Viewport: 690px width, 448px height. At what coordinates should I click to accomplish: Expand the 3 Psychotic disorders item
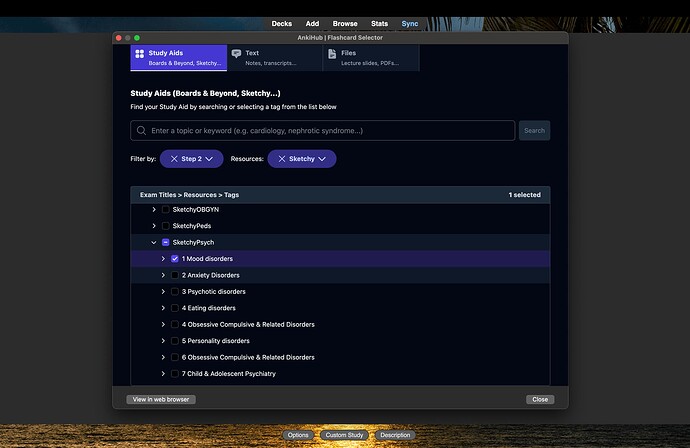pyautogui.click(x=163, y=292)
